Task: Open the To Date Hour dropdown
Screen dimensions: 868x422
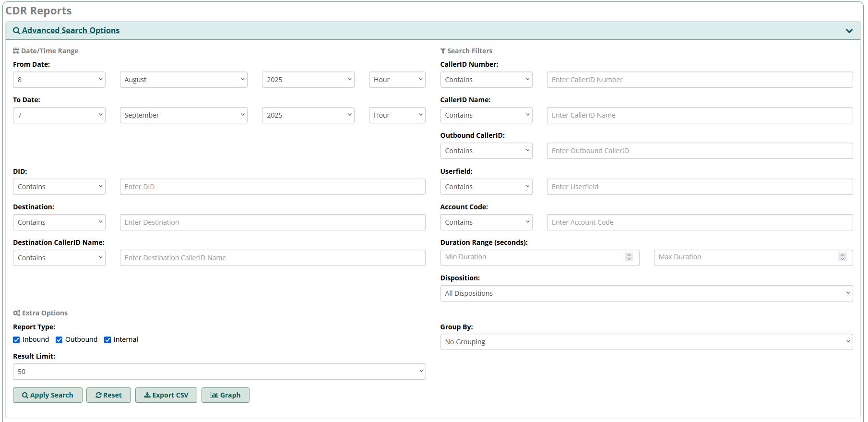Action: [x=397, y=115]
